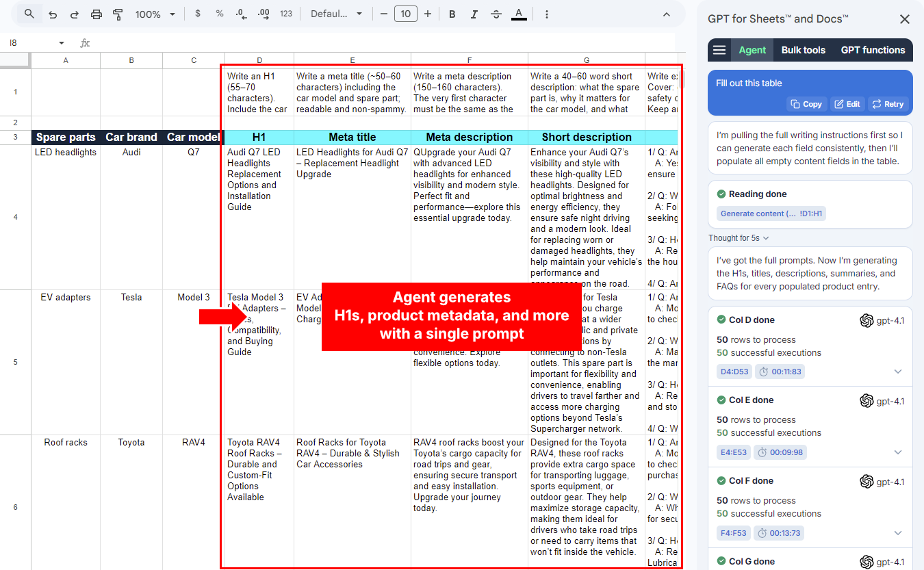
Task: Open the Default font dropdown
Action: [337, 13]
